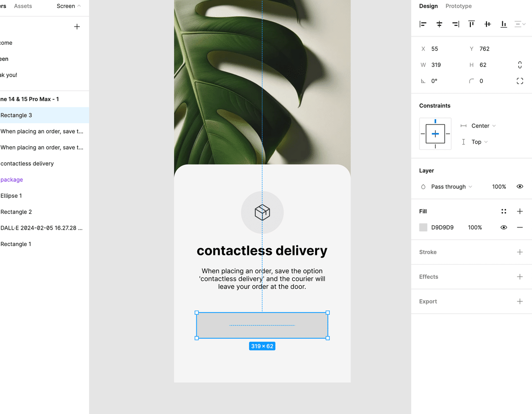This screenshot has width=532, height=414.
Task: Align selection to bottom edge
Action: coord(504,24)
